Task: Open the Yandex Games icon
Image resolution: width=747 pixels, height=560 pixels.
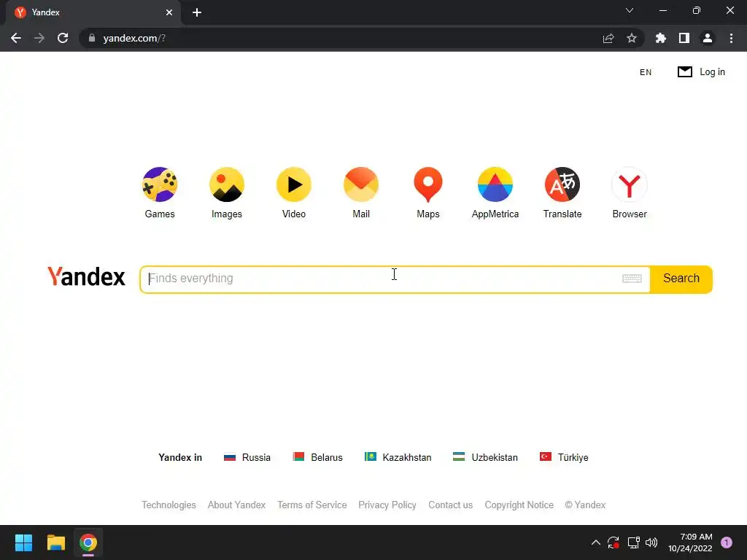Action: (x=160, y=184)
